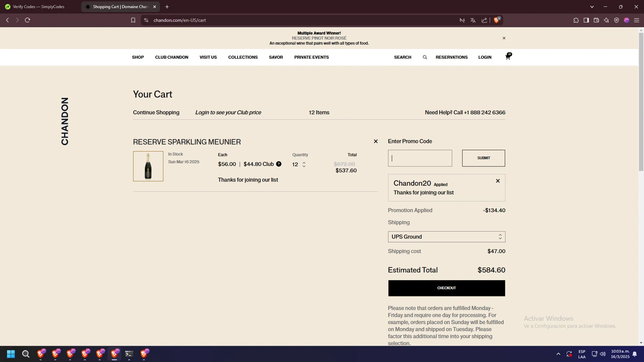Reload the page
644x362 pixels.
[x=27, y=20]
